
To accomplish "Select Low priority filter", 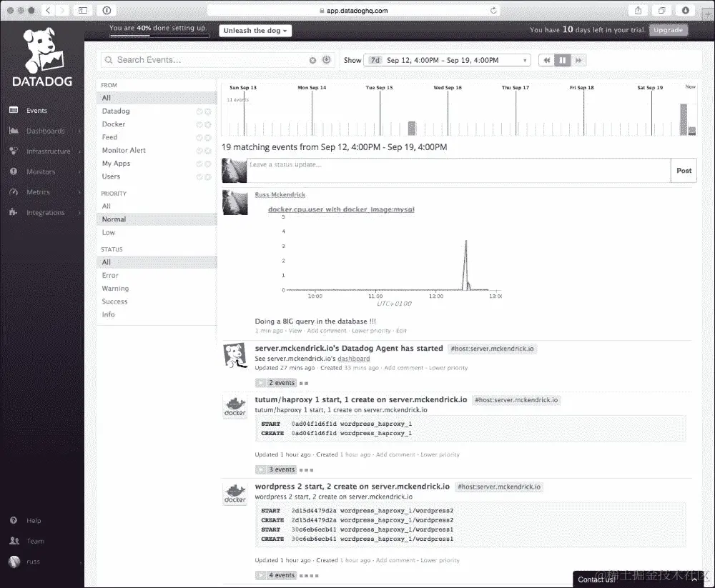I will [109, 232].
